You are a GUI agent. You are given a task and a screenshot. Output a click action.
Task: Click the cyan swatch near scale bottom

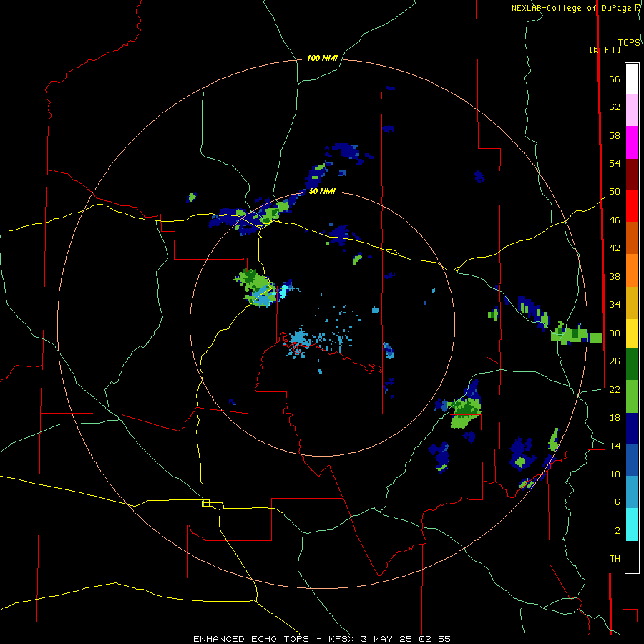632,525
